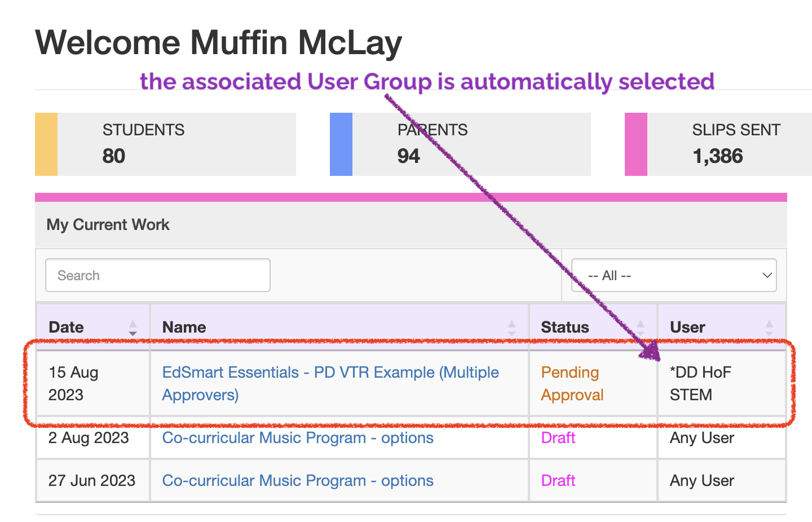
Task: Click the blue bar on Parents card
Action: 341,144
